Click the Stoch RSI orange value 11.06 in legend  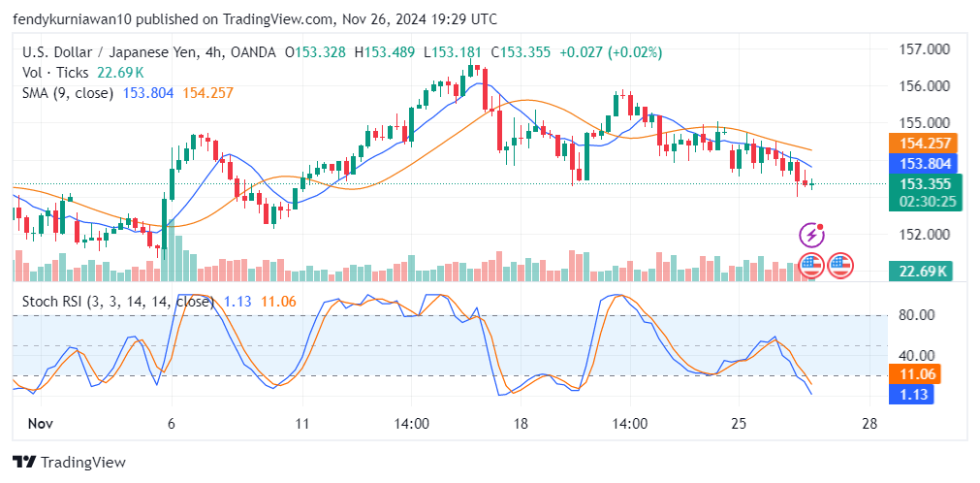pyautogui.click(x=278, y=302)
